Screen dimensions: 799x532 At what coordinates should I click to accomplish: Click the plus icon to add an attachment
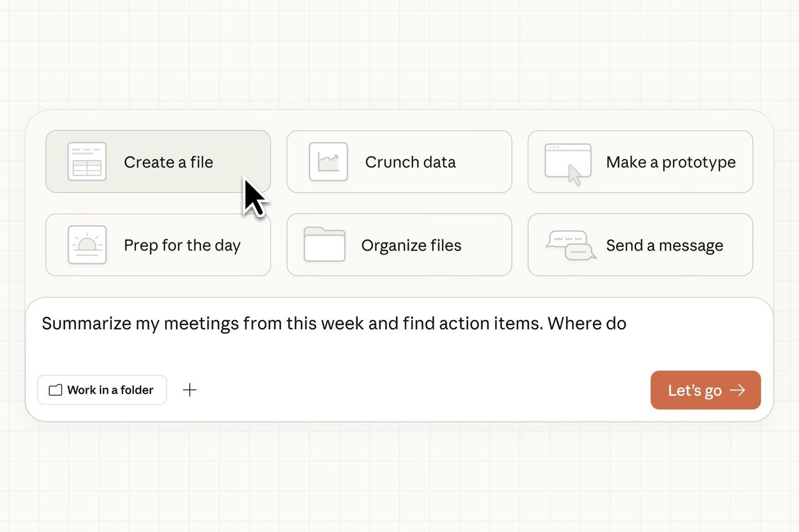click(x=190, y=390)
